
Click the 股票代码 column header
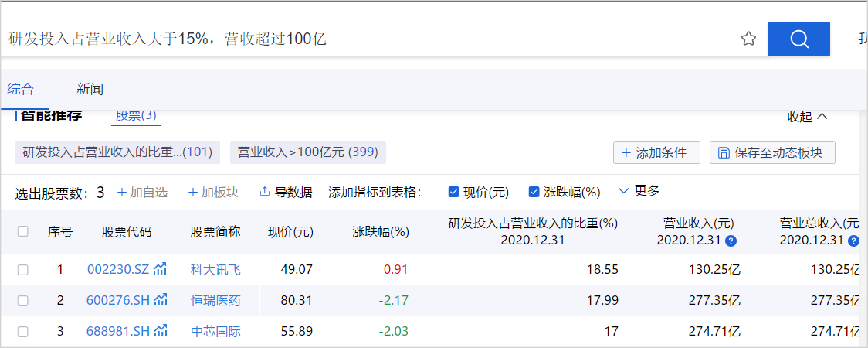tap(126, 232)
